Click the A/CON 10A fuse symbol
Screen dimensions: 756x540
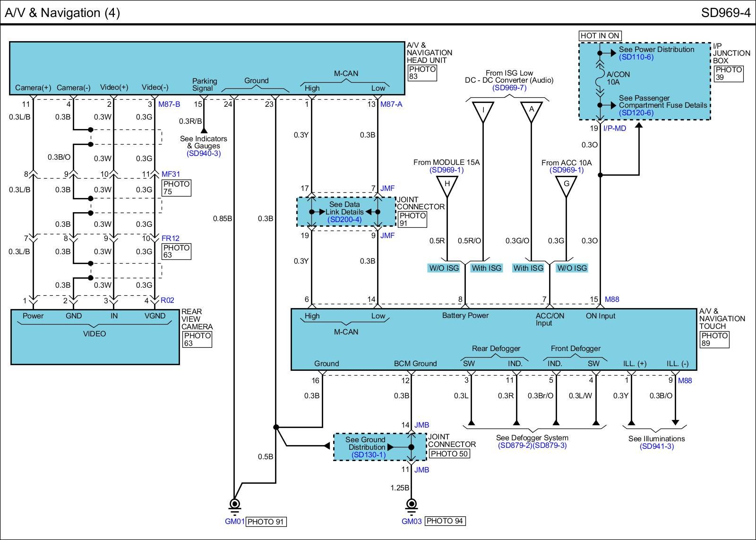(x=600, y=78)
